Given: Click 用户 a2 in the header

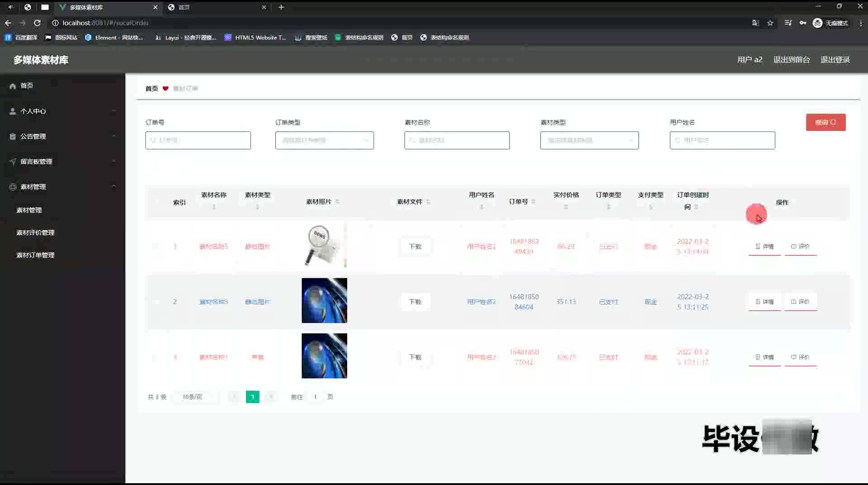Looking at the screenshot, I should pos(750,60).
